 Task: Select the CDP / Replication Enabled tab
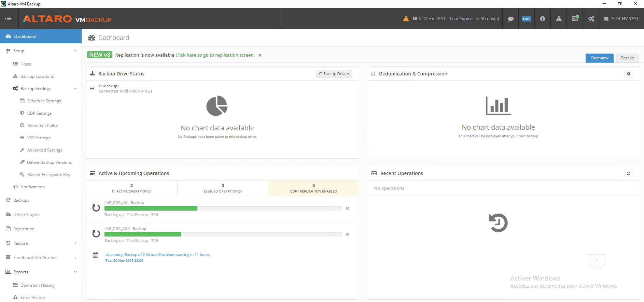[x=313, y=188]
